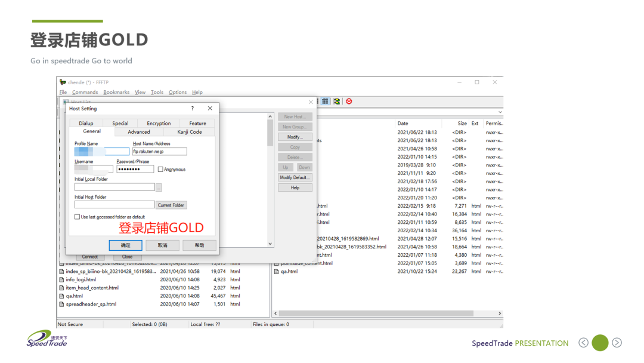Close the Host List dialog with X
The image size is (644, 363).
point(311,102)
